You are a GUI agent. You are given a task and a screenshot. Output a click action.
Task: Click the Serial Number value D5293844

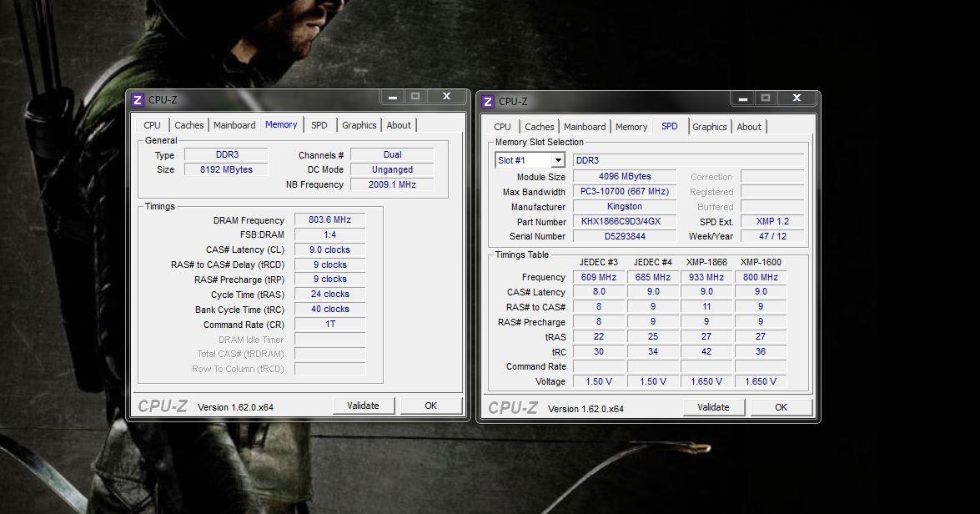click(625, 236)
